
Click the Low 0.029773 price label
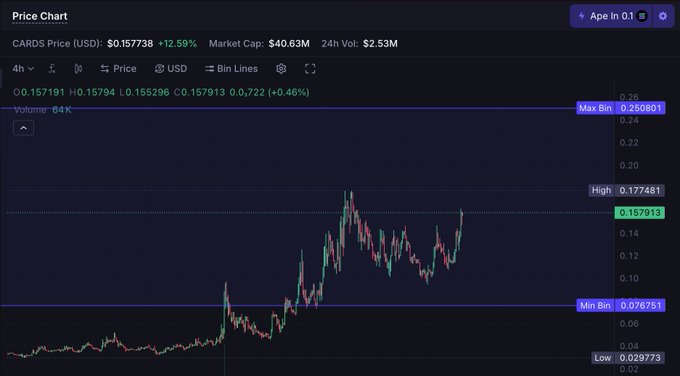point(628,358)
